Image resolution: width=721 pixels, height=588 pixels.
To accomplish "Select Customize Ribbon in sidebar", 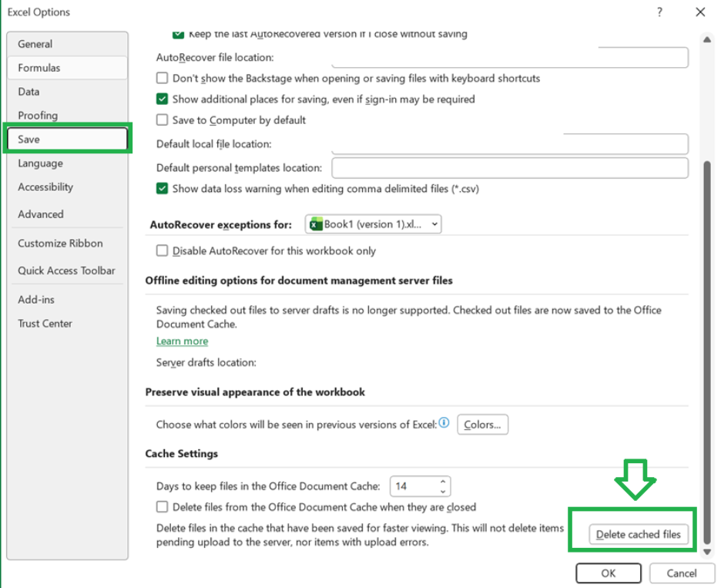I will click(60, 243).
